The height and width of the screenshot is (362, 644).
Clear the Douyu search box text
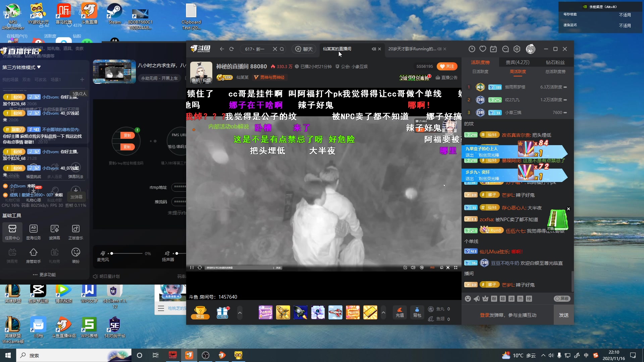point(275,49)
